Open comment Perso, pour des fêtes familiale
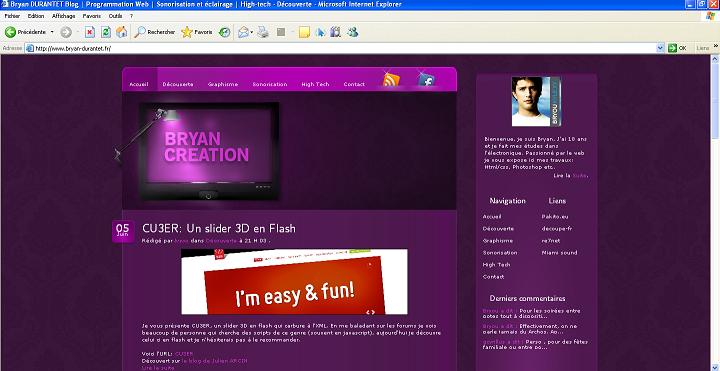 pyautogui.click(x=535, y=344)
